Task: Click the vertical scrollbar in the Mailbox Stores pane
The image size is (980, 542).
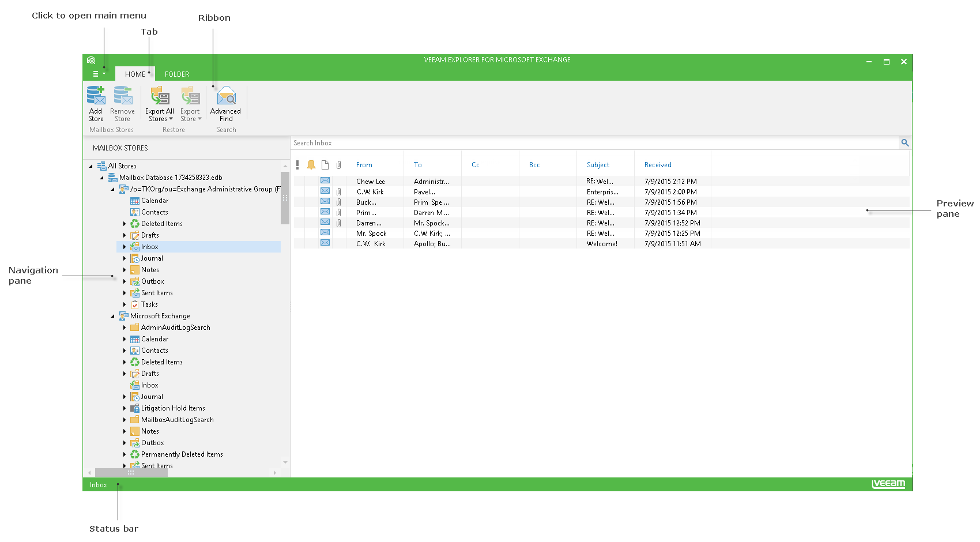Action: (285, 198)
